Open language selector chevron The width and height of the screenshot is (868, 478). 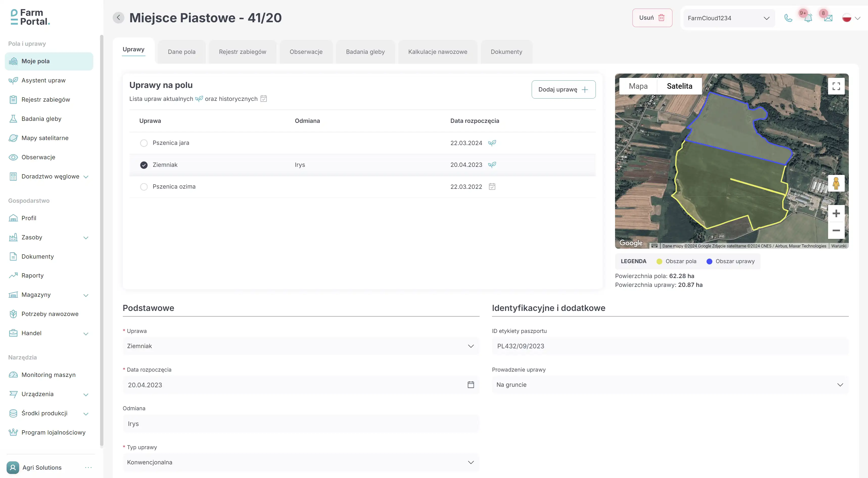[x=858, y=18]
